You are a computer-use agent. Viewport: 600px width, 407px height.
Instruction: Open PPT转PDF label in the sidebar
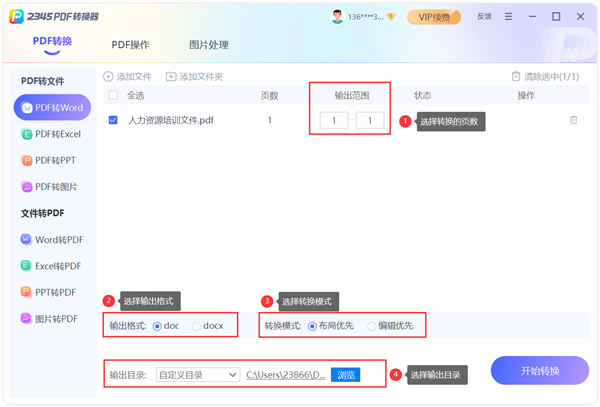pyautogui.click(x=55, y=293)
